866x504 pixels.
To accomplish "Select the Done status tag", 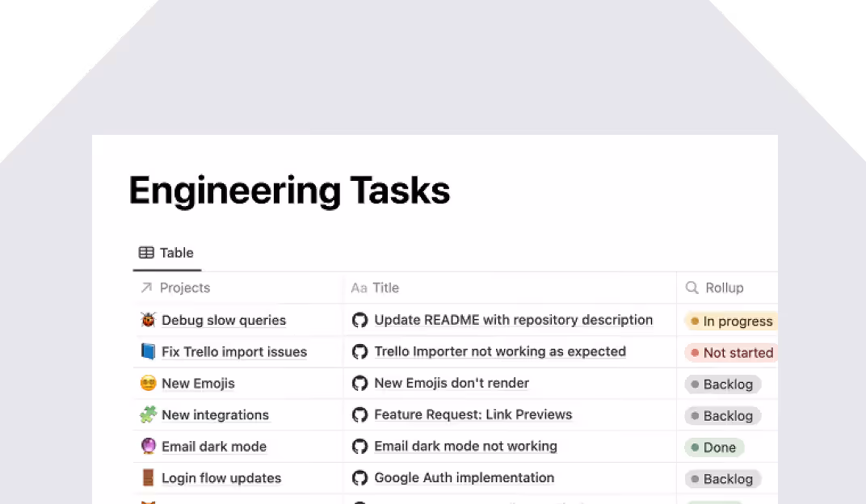I will pos(715,447).
